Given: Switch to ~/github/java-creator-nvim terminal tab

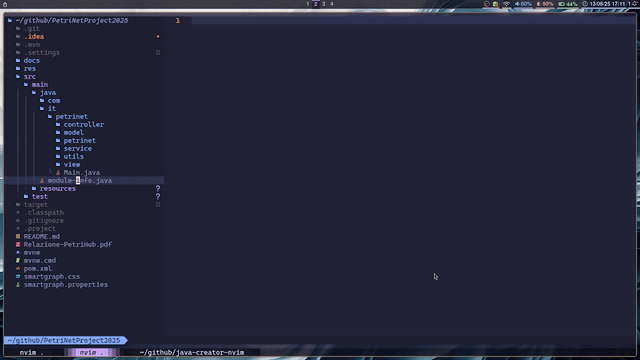Looking at the screenshot, I should (192, 352).
